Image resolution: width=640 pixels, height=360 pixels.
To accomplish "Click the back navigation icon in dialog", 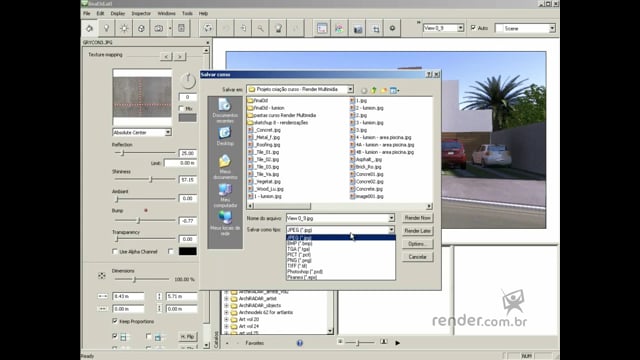I will [x=364, y=90].
